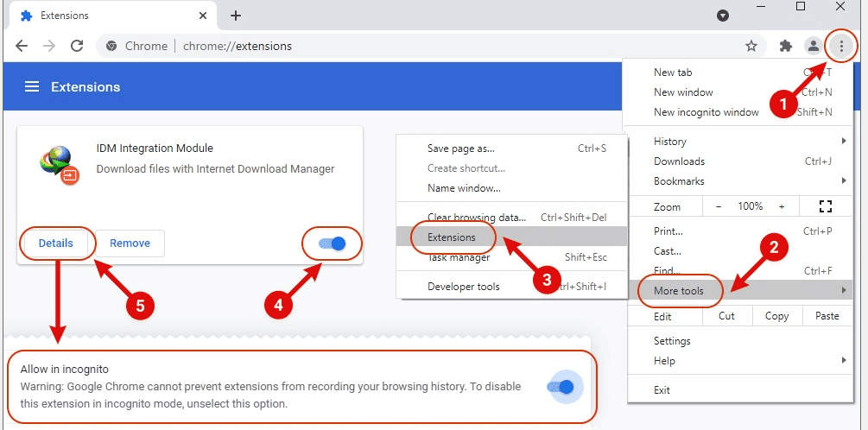Expand the History submenu
Screen dimensions: 868x430
point(741,142)
